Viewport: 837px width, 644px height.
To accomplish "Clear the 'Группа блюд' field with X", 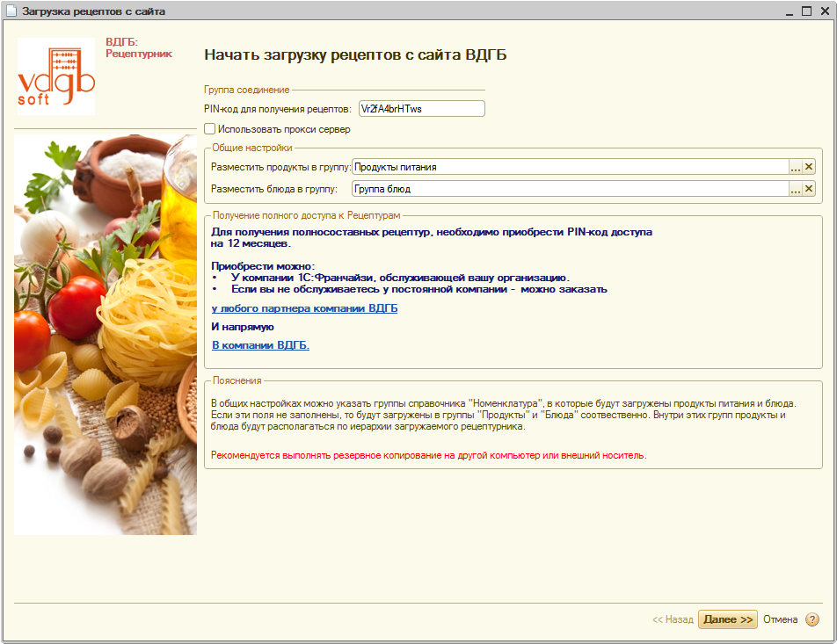I will click(809, 189).
